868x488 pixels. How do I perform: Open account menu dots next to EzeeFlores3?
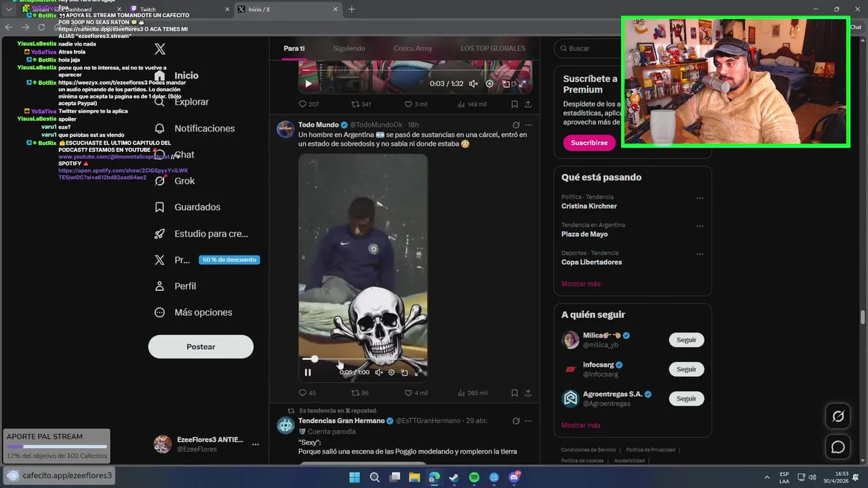[256, 445]
